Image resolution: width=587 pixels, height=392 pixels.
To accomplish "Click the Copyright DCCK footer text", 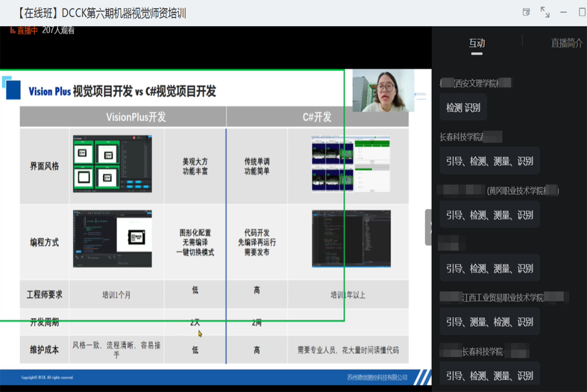I will pyautogui.click(x=47, y=377).
